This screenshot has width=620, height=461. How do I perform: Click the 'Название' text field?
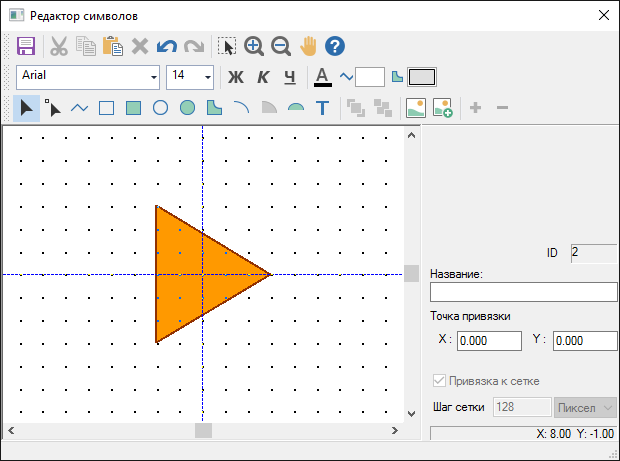click(523, 292)
